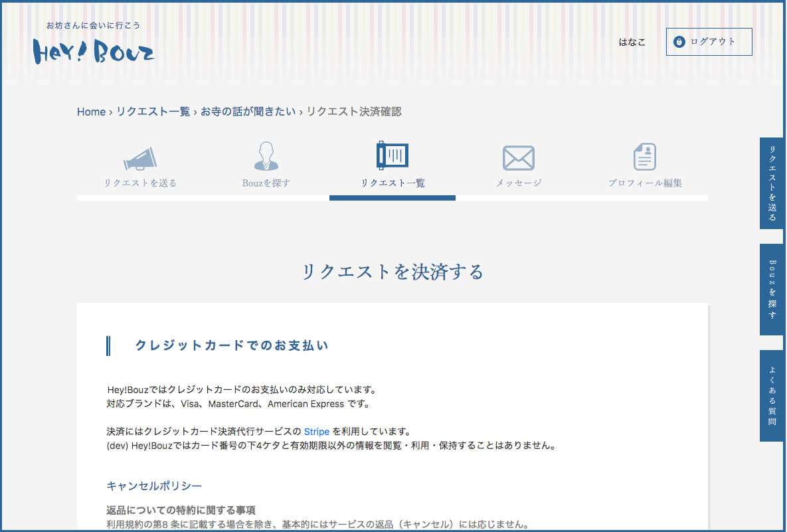The image size is (787, 532).
Task: Open the リクエストを送る tab
Action: click(140, 183)
